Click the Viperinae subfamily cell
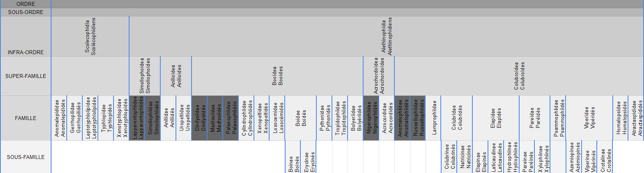The width and height of the screenshot is (644, 173). coord(589,157)
